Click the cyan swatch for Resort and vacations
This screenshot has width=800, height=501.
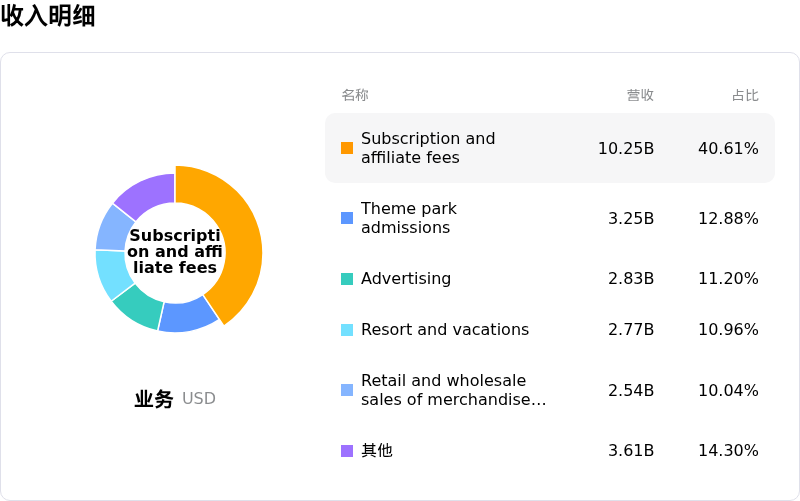point(347,330)
